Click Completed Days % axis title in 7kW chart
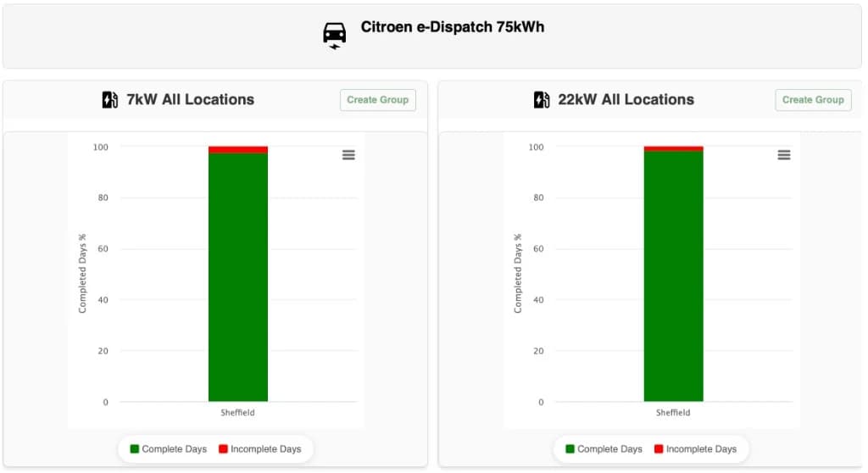868x473 pixels. (x=82, y=274)
